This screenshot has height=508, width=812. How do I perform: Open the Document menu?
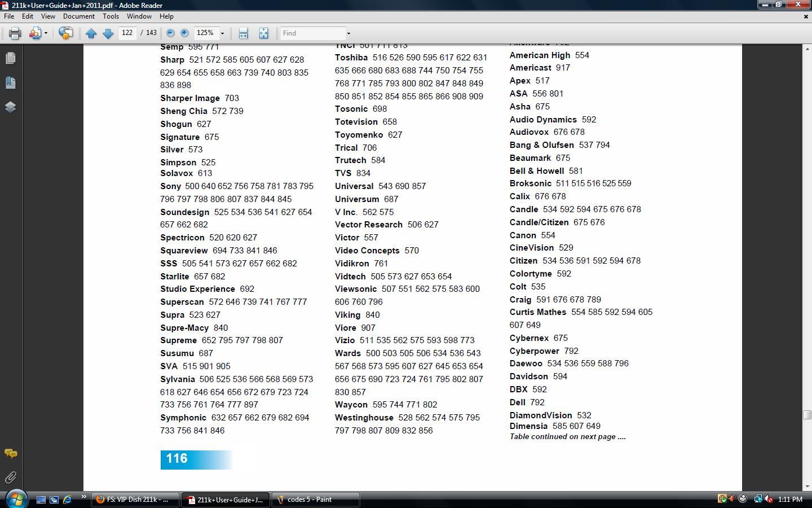pyautogui.click(x=78, y=16)
